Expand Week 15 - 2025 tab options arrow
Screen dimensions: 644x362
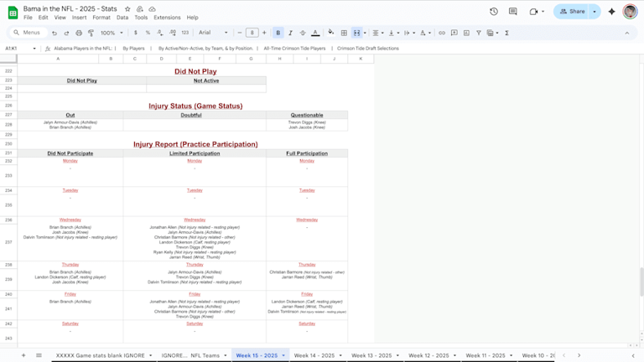pyautogui.click(x=283, y=355)
